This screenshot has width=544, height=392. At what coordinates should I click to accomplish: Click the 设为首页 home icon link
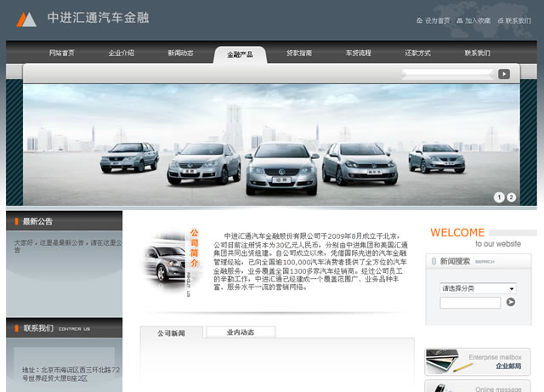(x=433, y=20)
